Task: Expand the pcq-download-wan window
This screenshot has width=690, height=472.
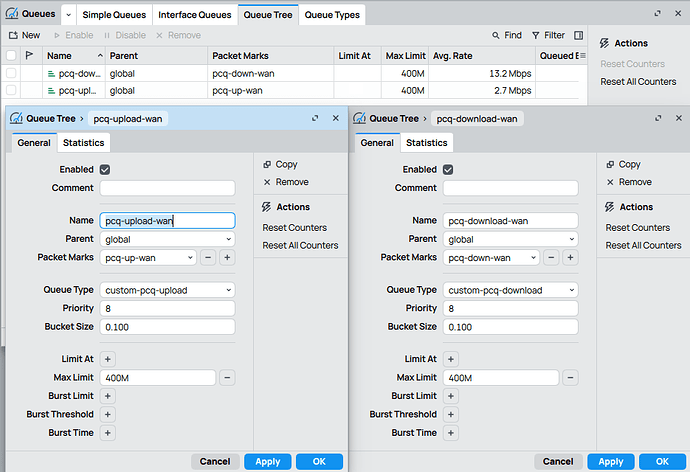Action: [x=658, y=118]
